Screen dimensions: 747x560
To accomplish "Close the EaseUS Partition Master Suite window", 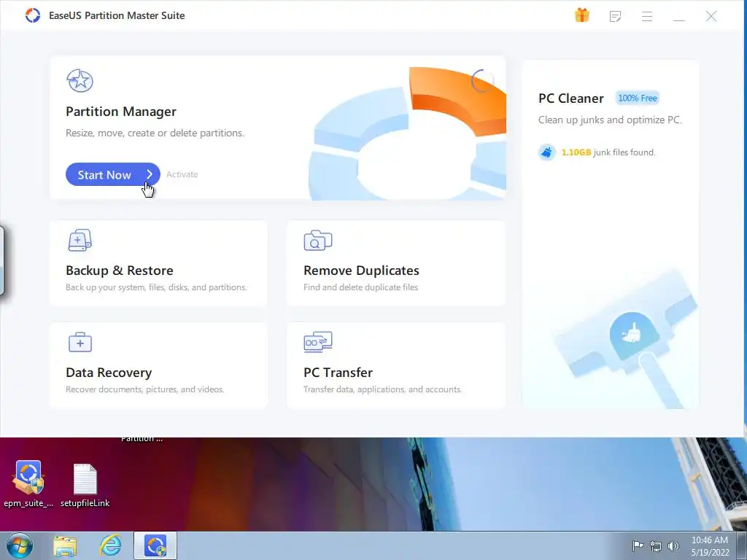I will tap(711, 16).
